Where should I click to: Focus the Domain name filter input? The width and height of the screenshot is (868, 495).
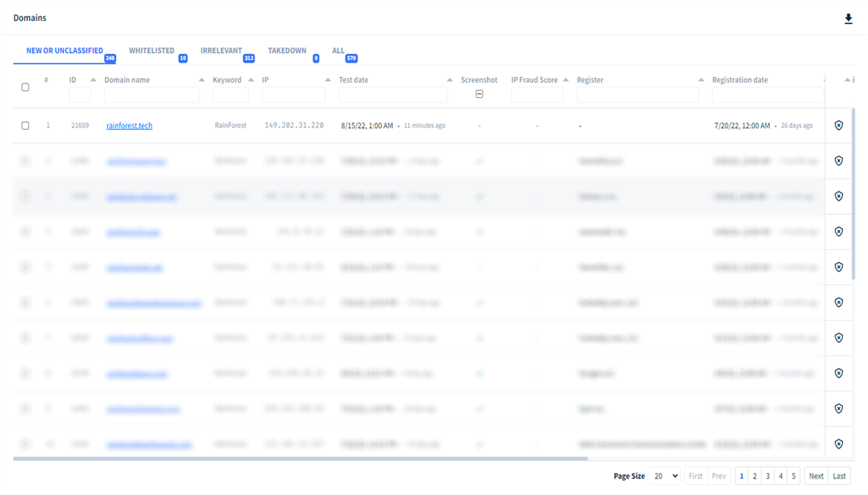152,95
